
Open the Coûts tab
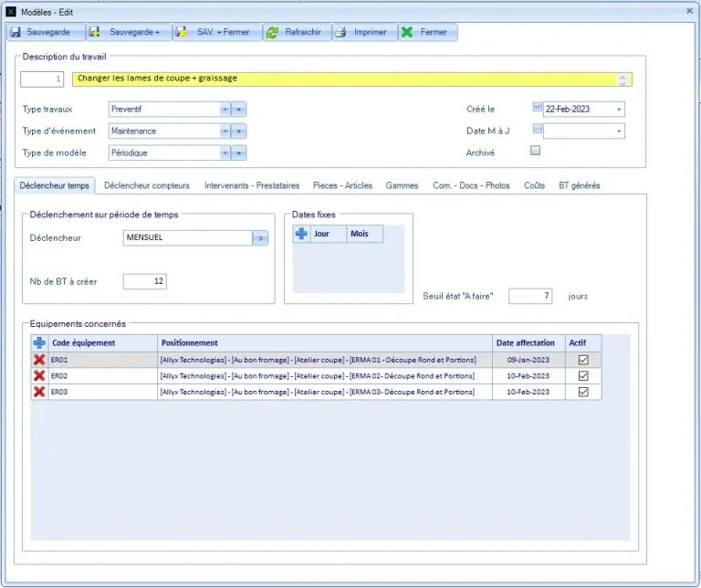click(534, 185)
